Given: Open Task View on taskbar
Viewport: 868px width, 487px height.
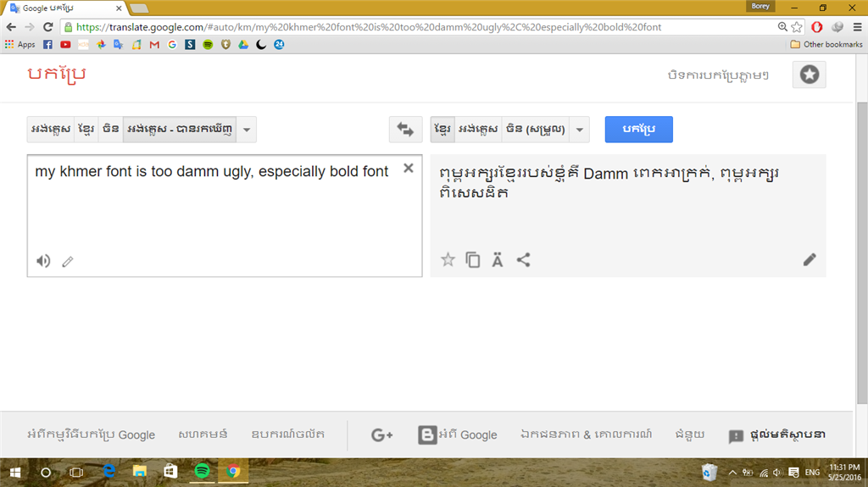Looking at the screenshot, I should click(76, 472).
